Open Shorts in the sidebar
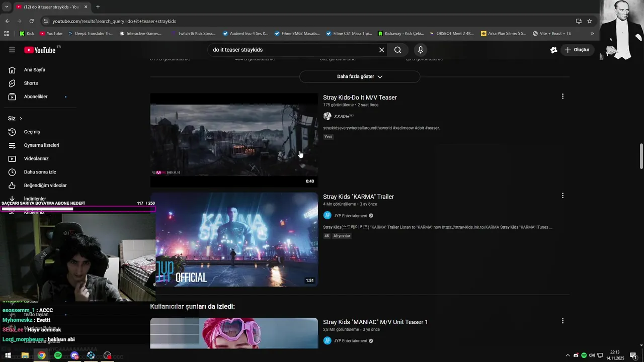 pos(31,83)
